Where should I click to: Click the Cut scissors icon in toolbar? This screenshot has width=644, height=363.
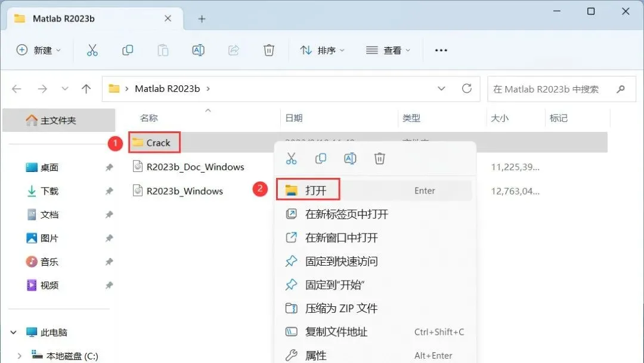[92, 50]
